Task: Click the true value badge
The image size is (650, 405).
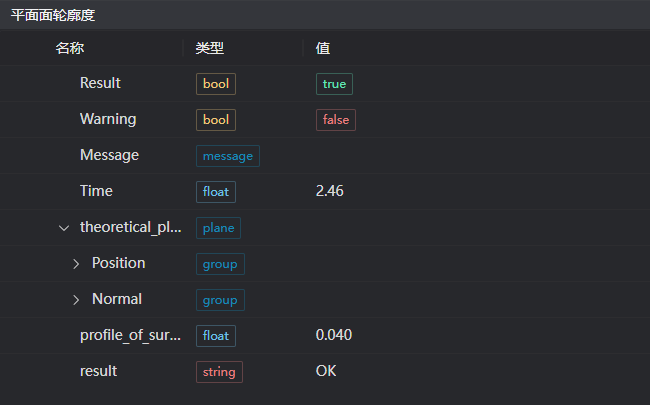Action: [334, 84]
